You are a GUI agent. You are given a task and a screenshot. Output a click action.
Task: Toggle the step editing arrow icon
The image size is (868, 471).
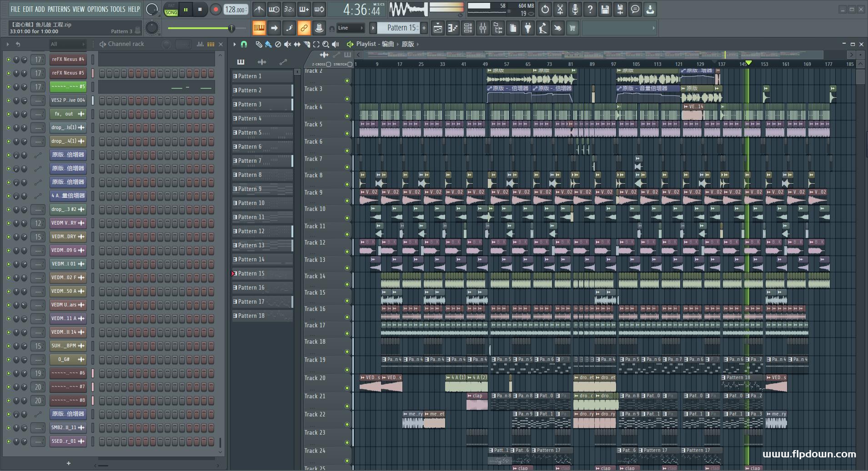[274, 28]
